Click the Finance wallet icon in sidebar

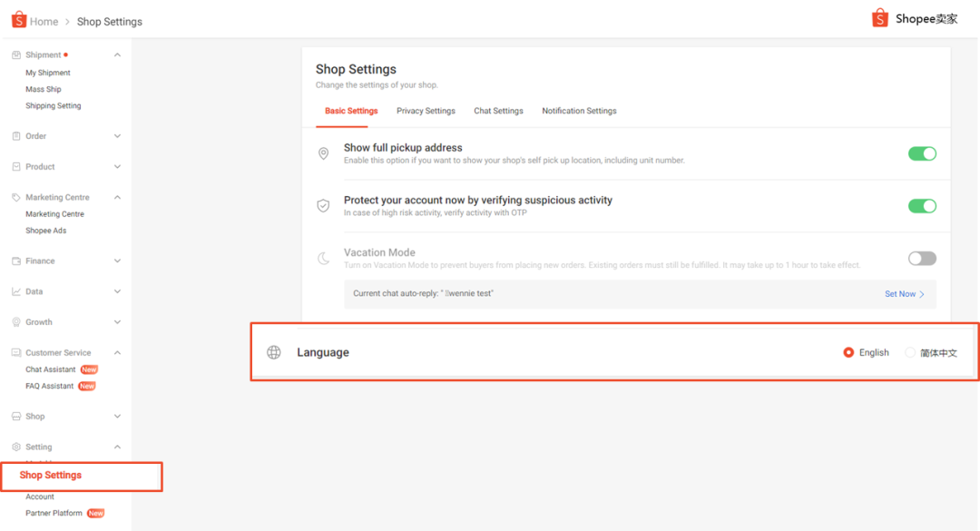tap(16, 261)
